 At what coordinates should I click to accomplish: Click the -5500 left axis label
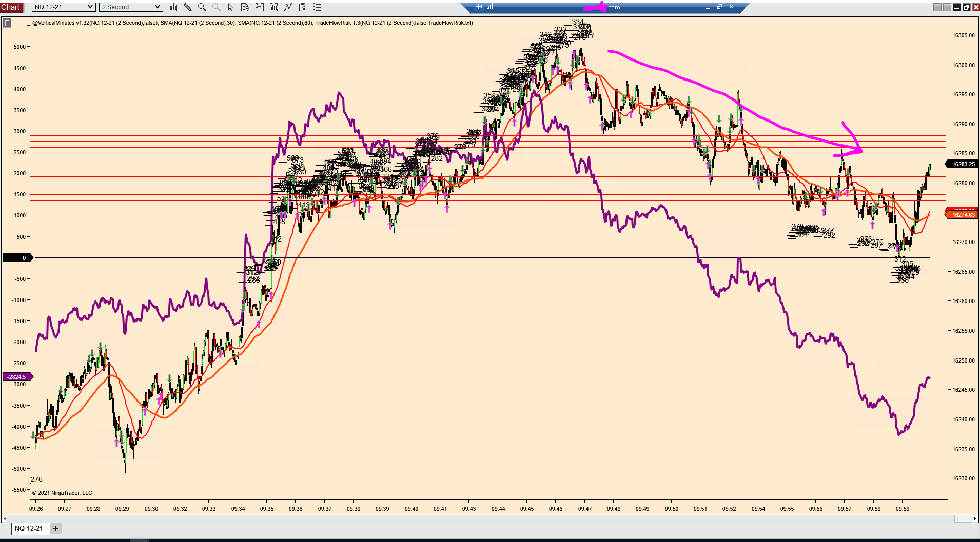pos(18,490)
